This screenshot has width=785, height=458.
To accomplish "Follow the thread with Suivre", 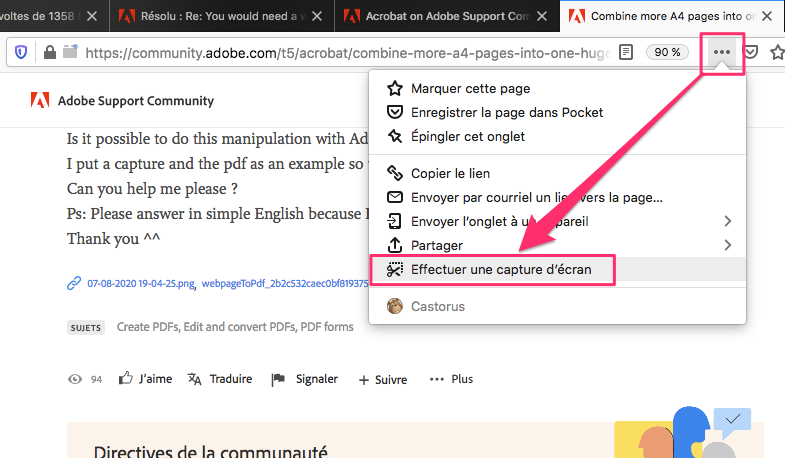I will 382,379.
